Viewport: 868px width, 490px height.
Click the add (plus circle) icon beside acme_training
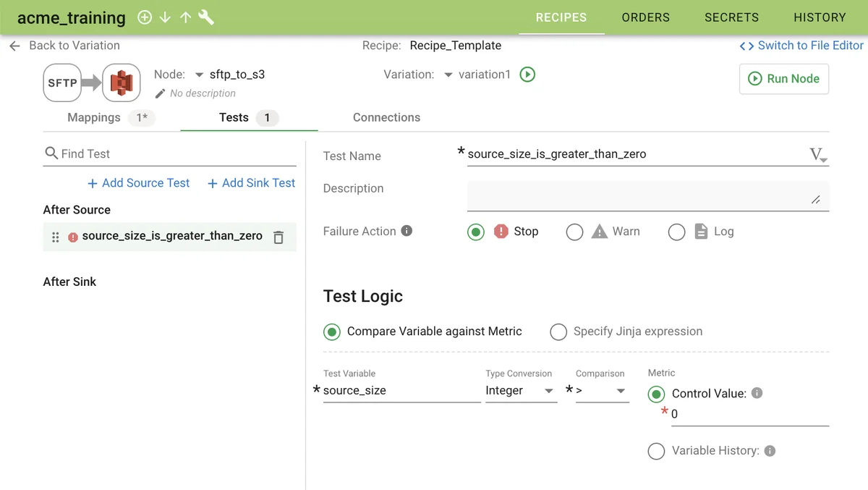pos(145,17)
